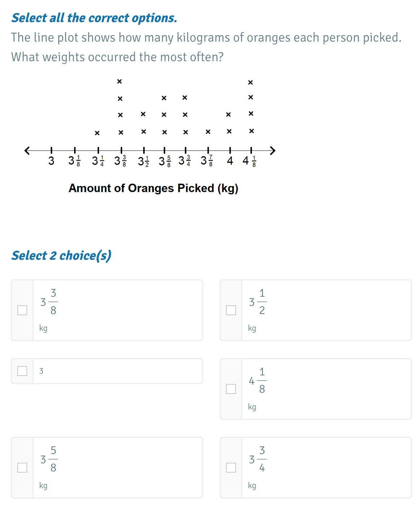This screenshot has height=521, width=420.
Task: Tick the checkbox for option 3
Action: click(x=22, y=371)
